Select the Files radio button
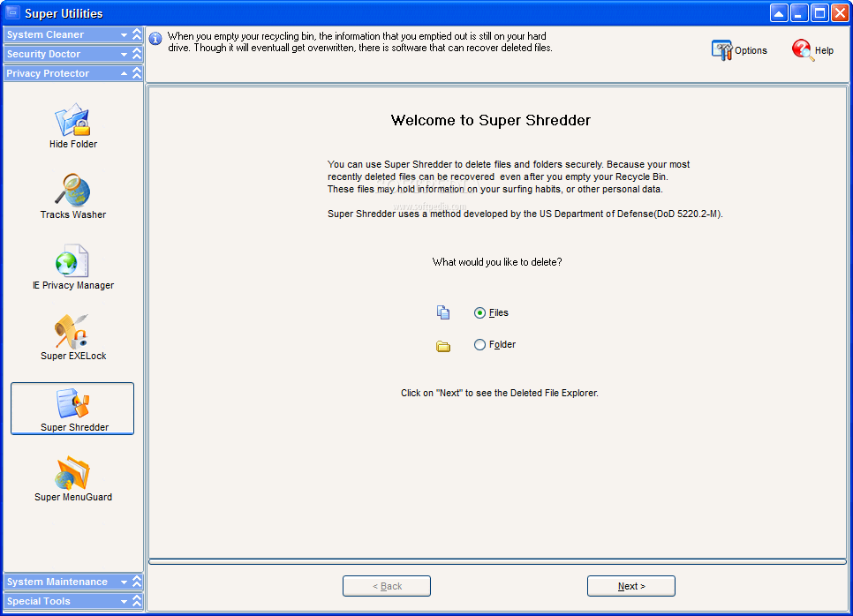The image size is (853, 616). coord(479,312)
